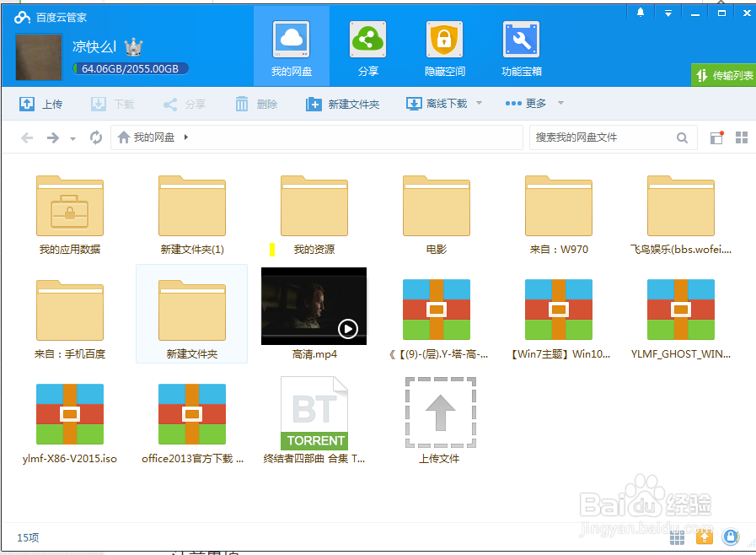Screen dimensions: 756x555
Task: Open the 传输列表 panel
Action: (x=724, y=75)
